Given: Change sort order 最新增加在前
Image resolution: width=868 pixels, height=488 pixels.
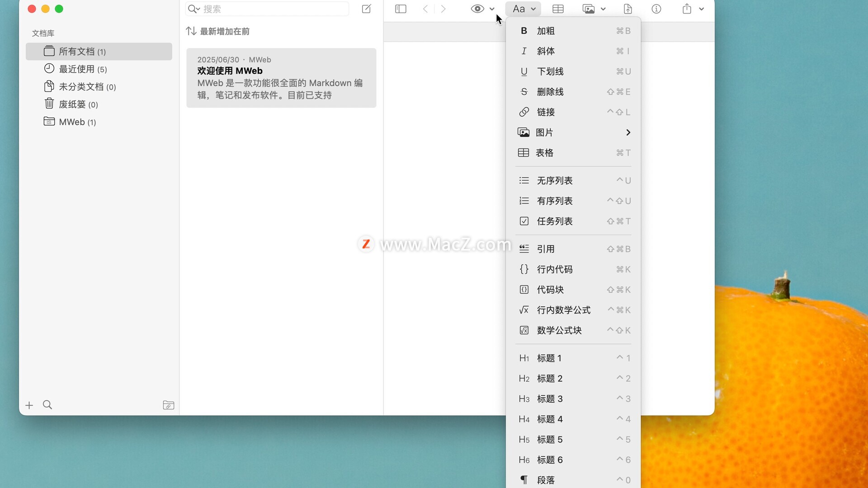Looking at the screenshot, I should 218,31.
